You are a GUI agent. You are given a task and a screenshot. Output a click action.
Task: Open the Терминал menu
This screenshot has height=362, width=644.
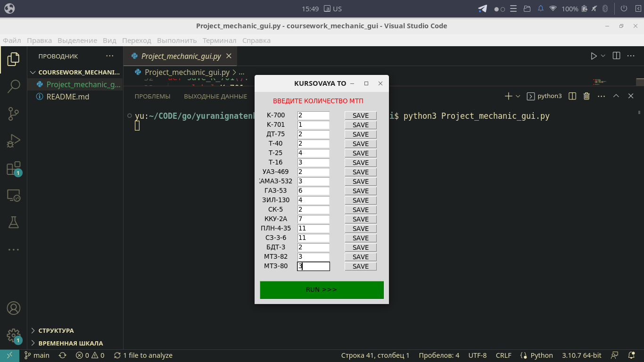tap(220, 41)
